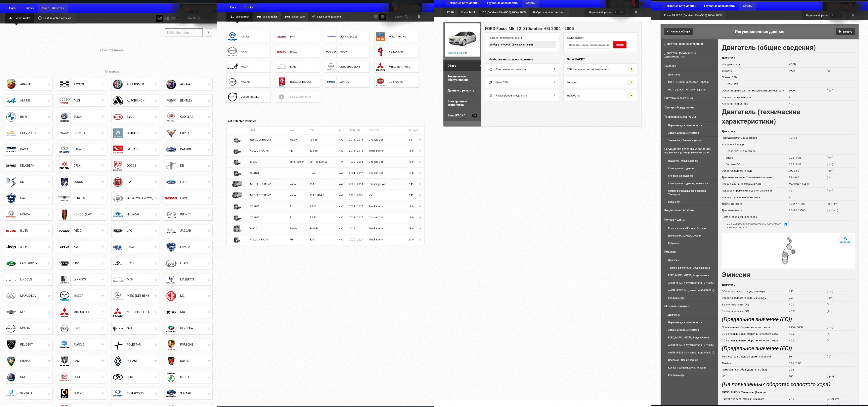Open Last selected vehicles tab in Cars window
Screen dimensions: 868x407
pos(55,18)
